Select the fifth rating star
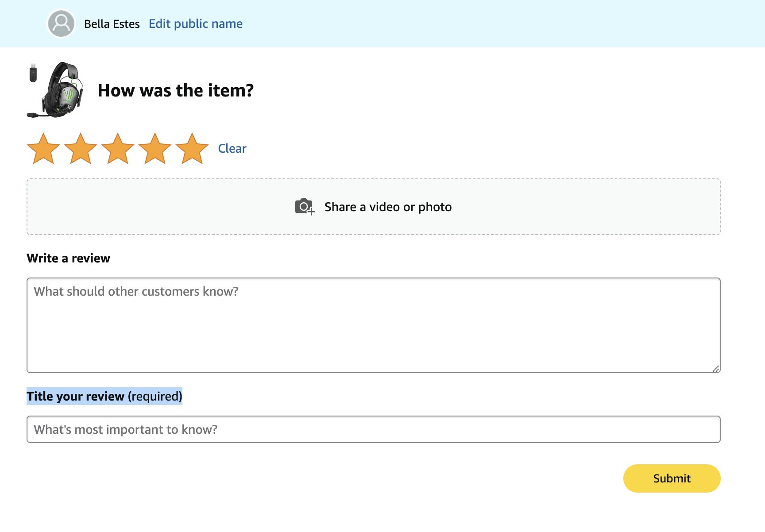Screen dimensions: 765x532 [192, 149]
